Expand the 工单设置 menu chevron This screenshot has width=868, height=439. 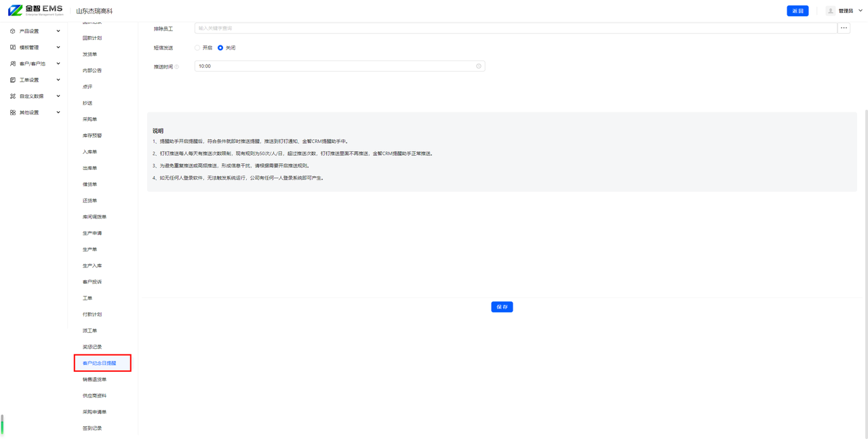58,80
